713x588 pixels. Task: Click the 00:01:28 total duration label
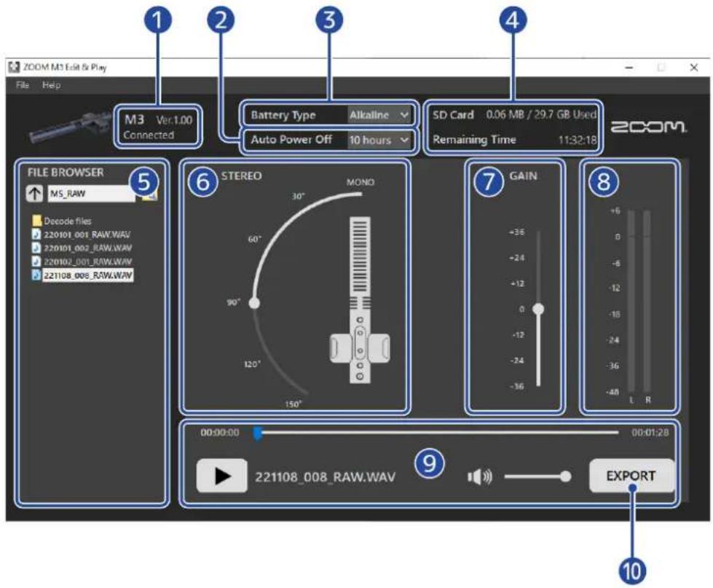pos(650,433)
